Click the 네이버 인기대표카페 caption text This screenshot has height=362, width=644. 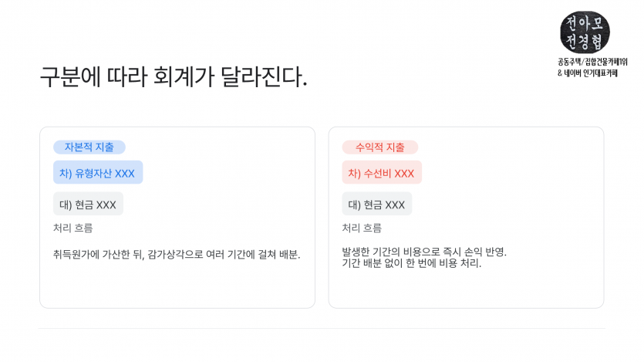[591, 73]
